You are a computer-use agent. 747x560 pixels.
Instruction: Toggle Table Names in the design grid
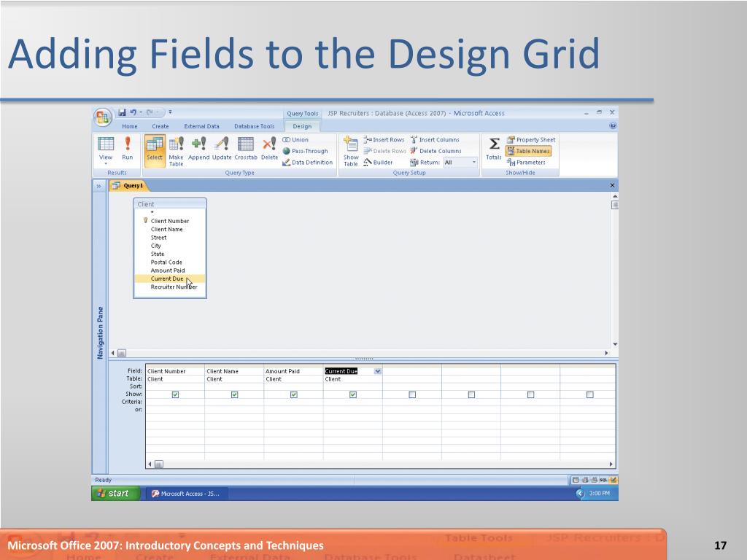pos(528,151)
